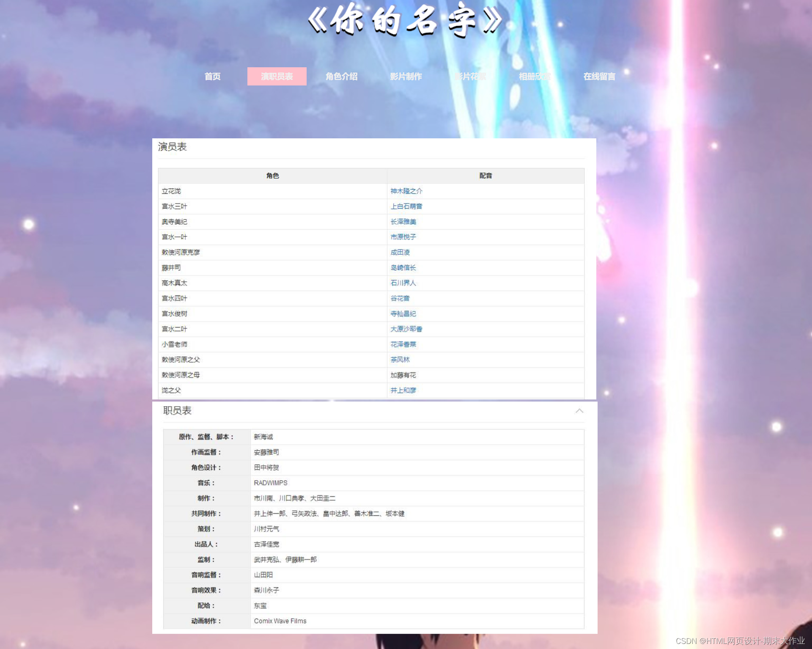The height and width of the screenshot is (649, 812).
Task: Select character name 奥寺美纪
Action: pyautogui.click(x=174, y=222)
